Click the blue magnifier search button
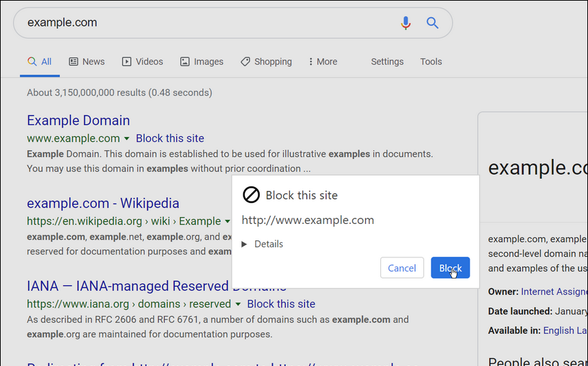The width and height of the screenshot is (588, 366). [432, 23]
